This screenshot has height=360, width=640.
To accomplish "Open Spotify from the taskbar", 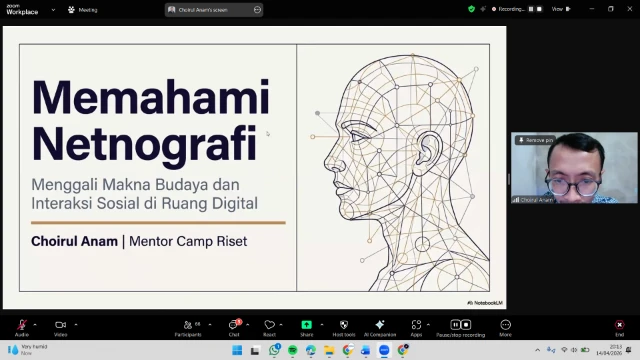I will click(293, 350).
